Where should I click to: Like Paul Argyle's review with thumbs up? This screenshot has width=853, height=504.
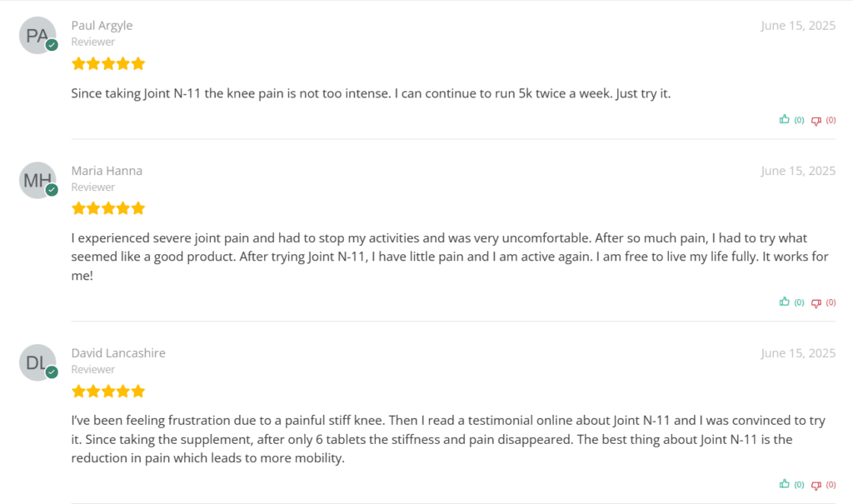click(x=784, y=119)
